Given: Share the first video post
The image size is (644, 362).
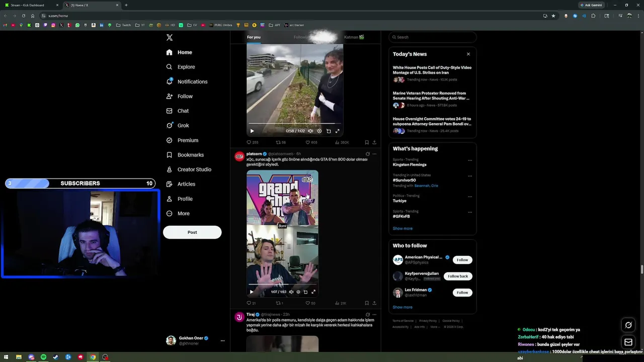Looking at the screenshot, I should (x=374, y=142).
